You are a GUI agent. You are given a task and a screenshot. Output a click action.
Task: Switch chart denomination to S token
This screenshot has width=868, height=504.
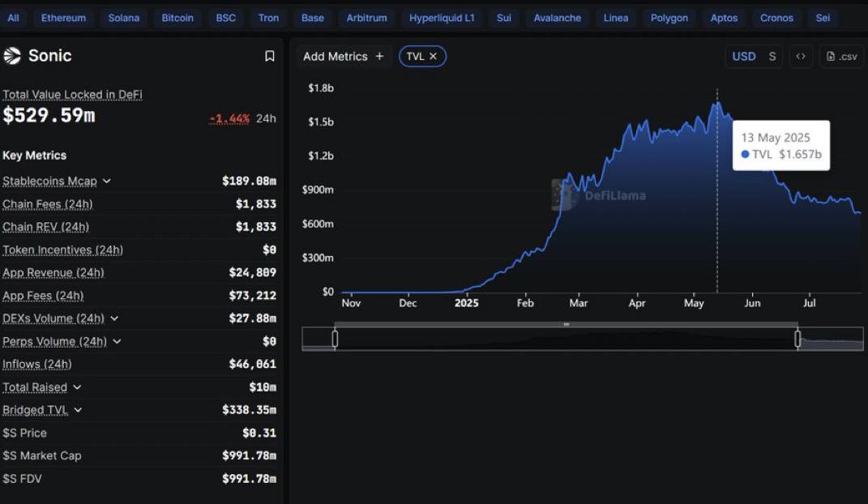tap(772, 57)
